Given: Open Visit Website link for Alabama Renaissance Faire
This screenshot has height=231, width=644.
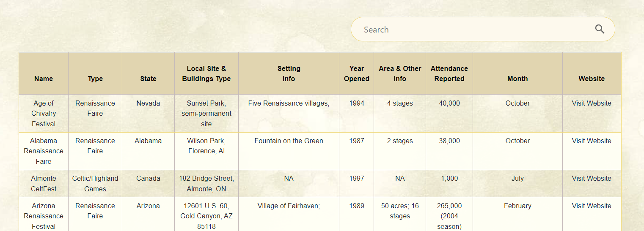Looking at the screenshot, I should coord(591,141).
